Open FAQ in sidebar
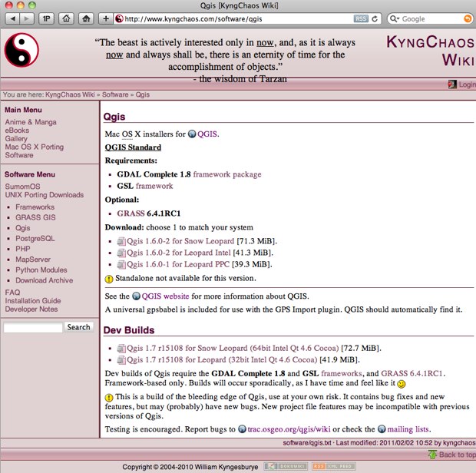The image size is (476, 473). (12, 293)
